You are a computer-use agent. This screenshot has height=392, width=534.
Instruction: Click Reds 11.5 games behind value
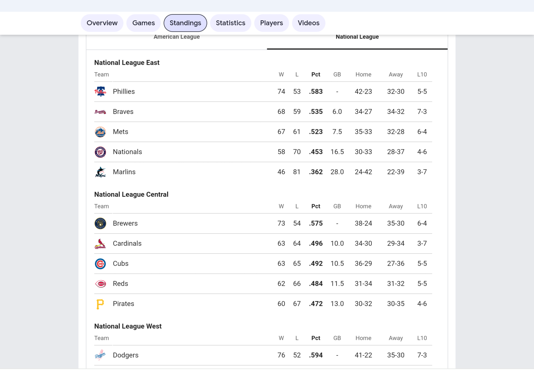click(x=337, y=284)
